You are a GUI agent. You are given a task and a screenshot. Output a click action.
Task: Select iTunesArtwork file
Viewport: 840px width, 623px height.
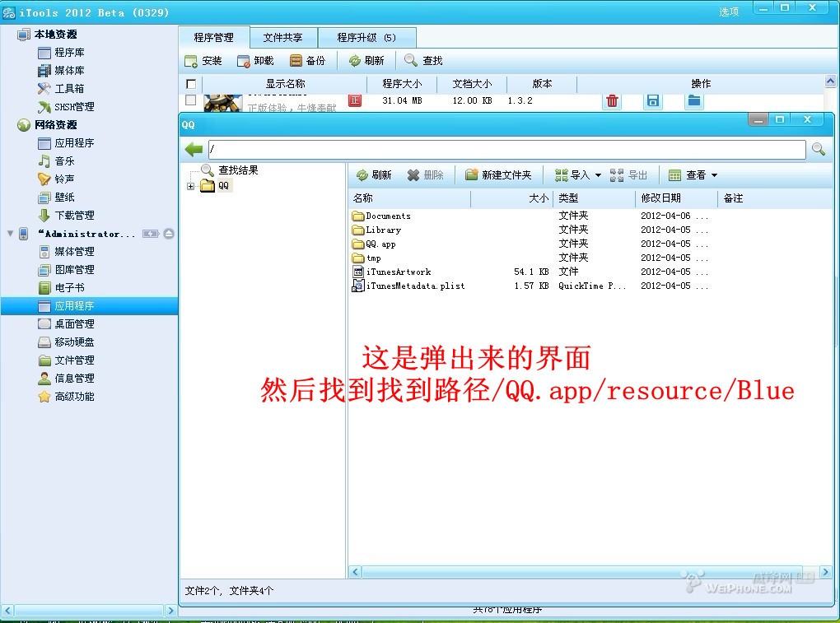(392, 272)
